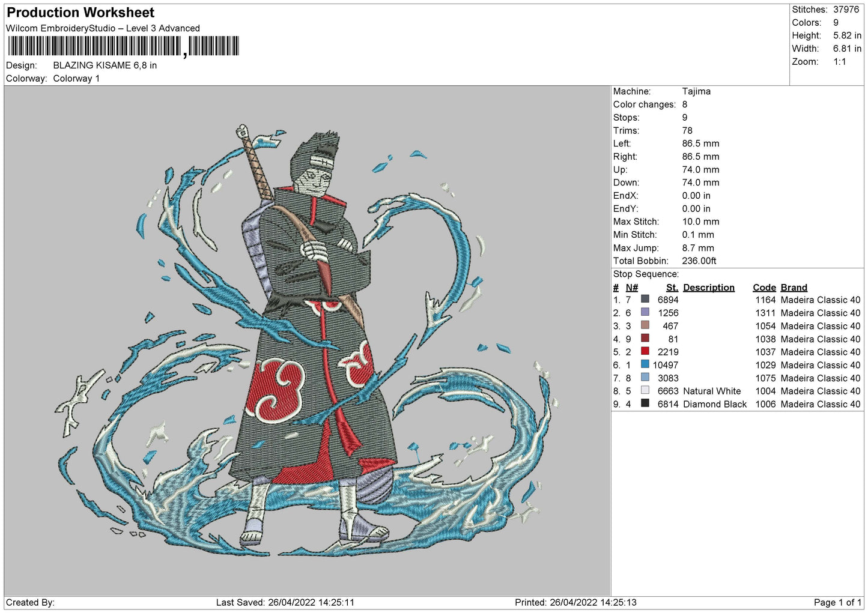Click the "St." column header
The height and width of the screenshot is (613, 868).
point(672,288)
